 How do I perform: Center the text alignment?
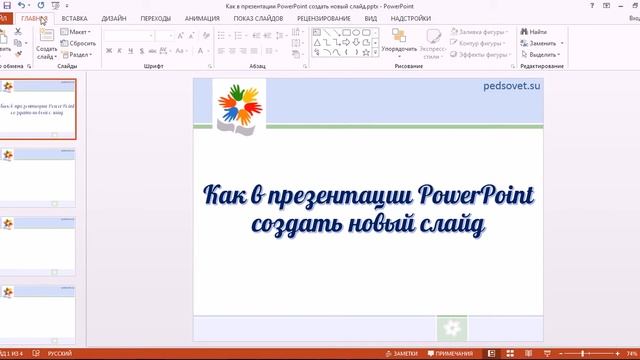click(232, 51)
